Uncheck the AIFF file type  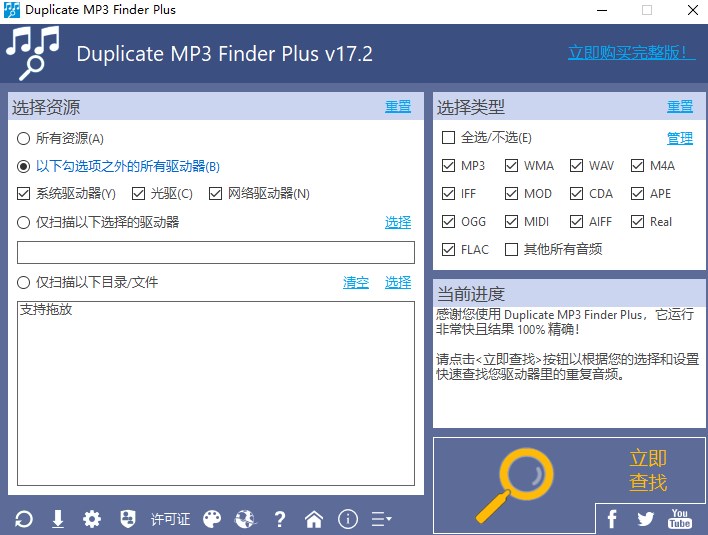[576, 222]
